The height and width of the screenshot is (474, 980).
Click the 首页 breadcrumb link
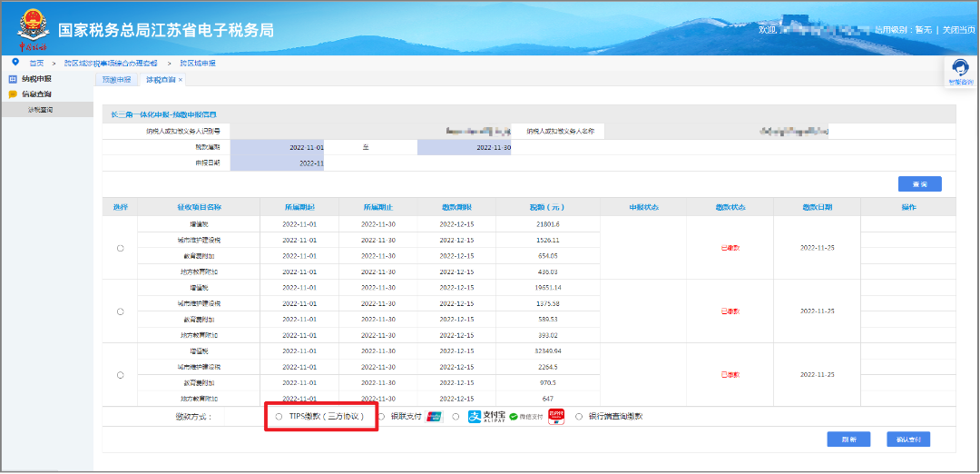pyautogui.click(x=37, y=64)
